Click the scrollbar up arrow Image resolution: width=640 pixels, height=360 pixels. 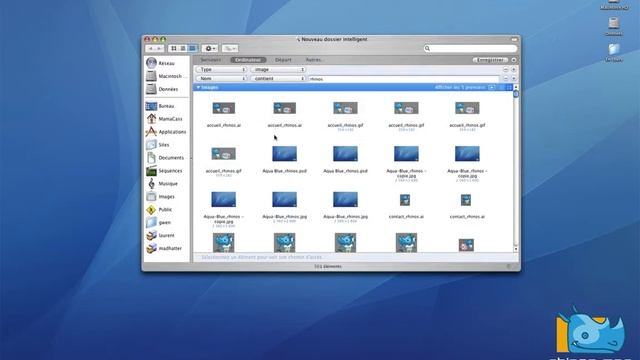click(x=516, y=87)
